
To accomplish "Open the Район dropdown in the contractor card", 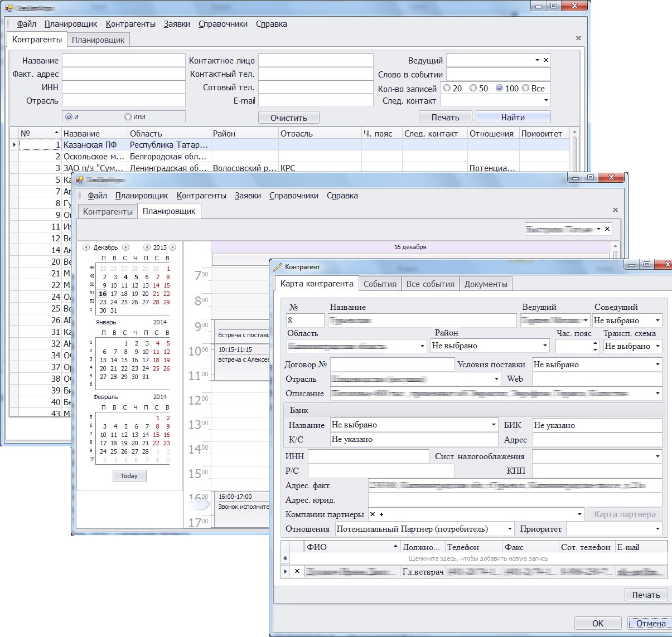I will click(x=545, y=346).
